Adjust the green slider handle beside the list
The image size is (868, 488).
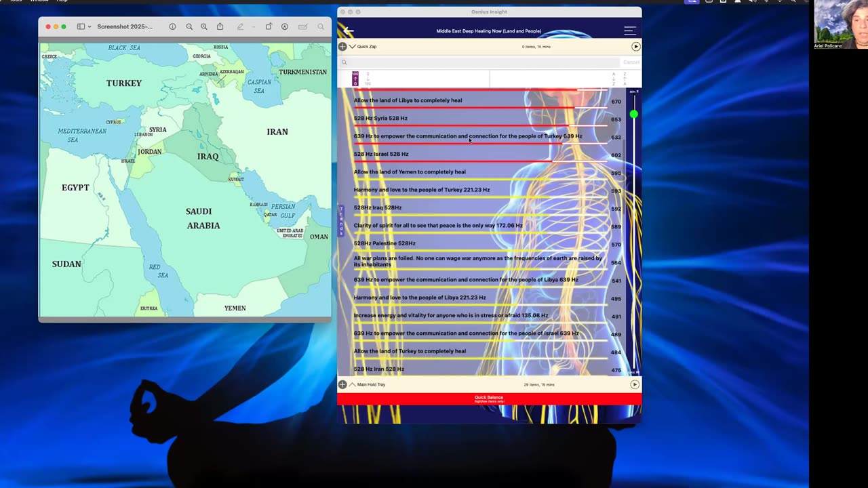633,114
